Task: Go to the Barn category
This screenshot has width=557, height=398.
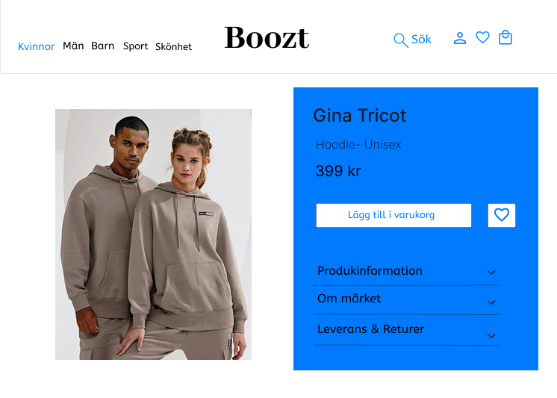Action: click(103, 46)
